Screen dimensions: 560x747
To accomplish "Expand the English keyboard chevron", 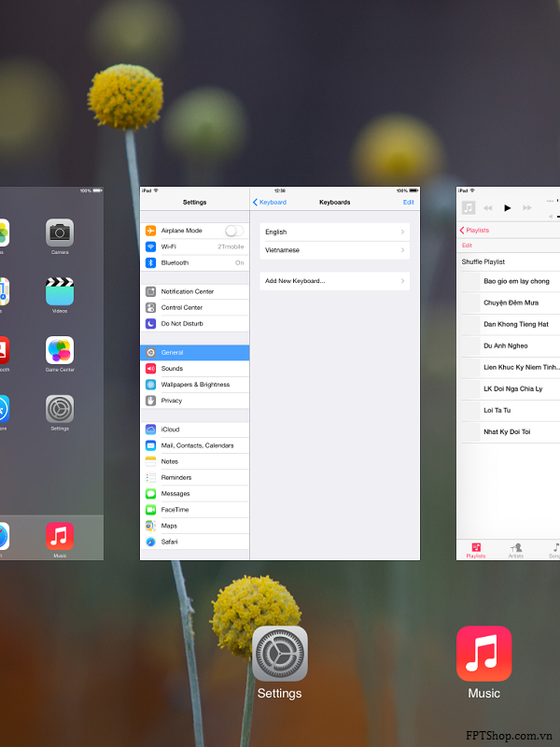I will (402, 232).
